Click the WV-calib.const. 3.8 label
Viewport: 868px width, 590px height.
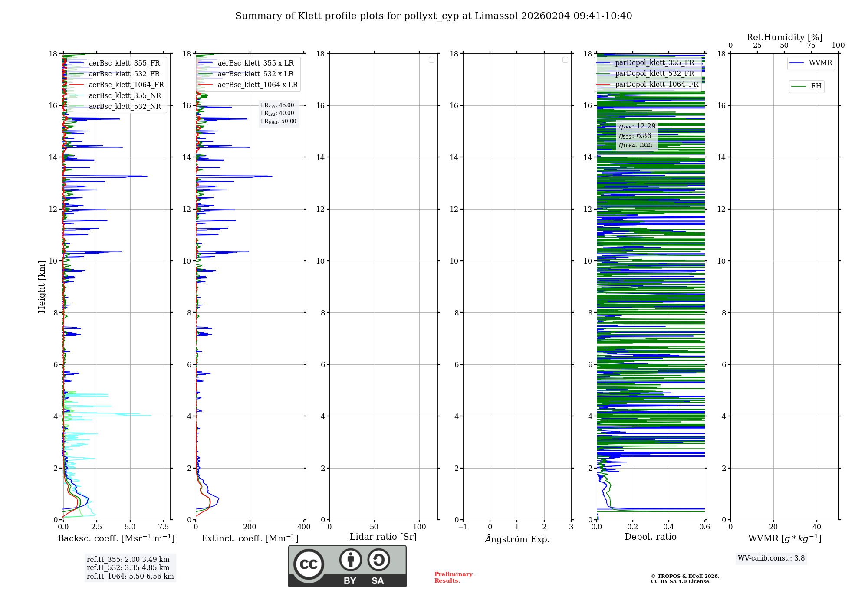pyautogui.click(x=771, y=558)
